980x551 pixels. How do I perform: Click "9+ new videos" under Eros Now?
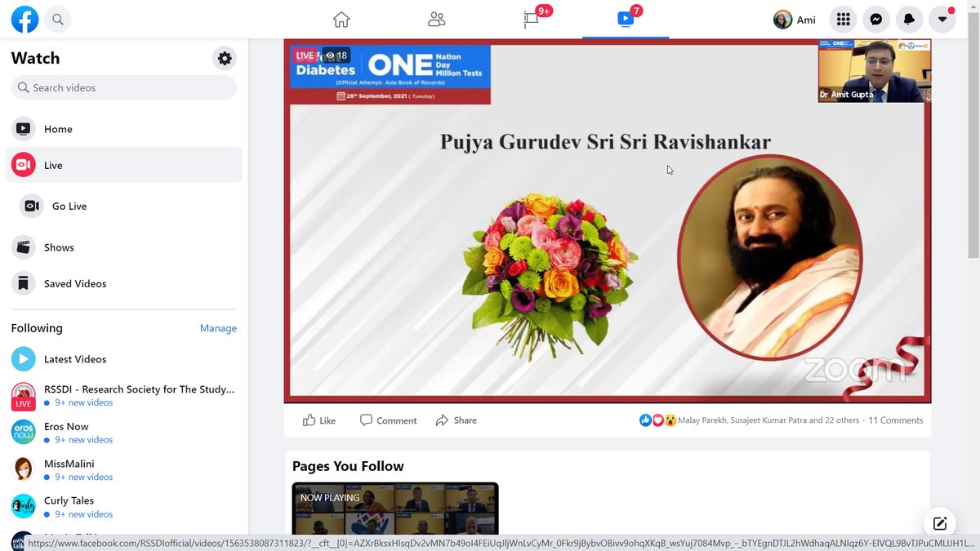coord(84,440)
